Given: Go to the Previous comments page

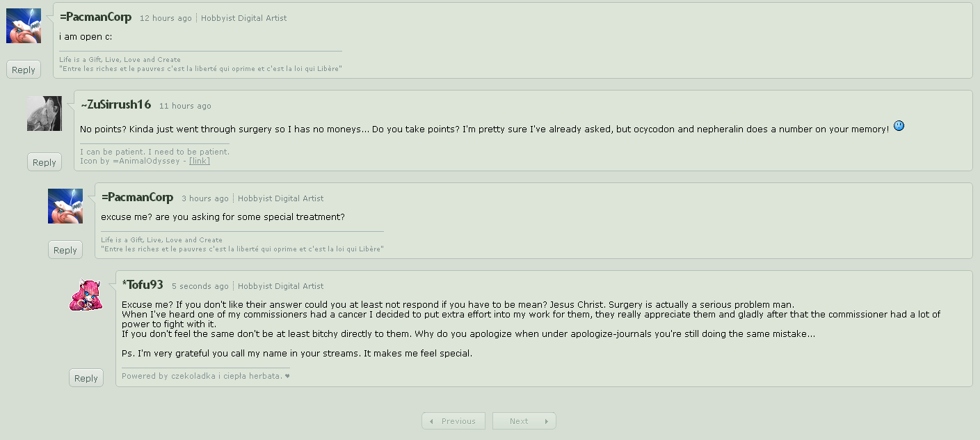Looking at the screenshot, I should click(455, 421).
